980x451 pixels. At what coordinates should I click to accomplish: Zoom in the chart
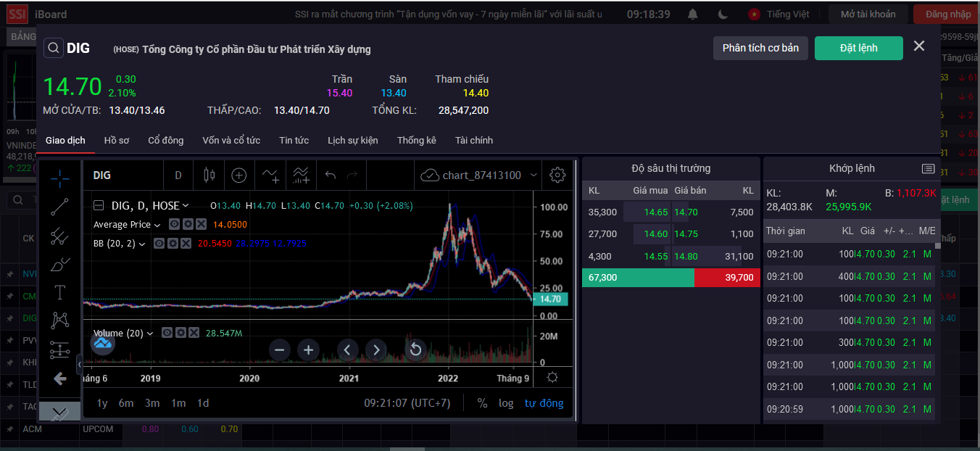(x=308, y=350)
